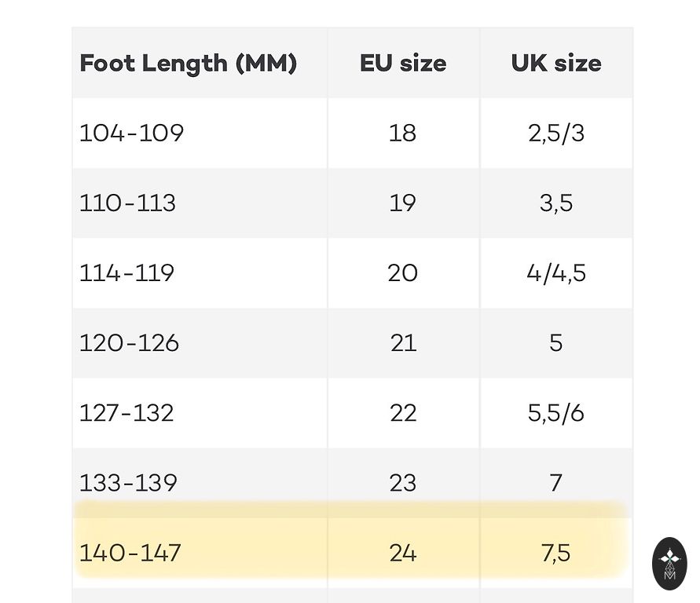Click UK size 4/4,5 cell
The image size is (700, 603).
[556, 273]
